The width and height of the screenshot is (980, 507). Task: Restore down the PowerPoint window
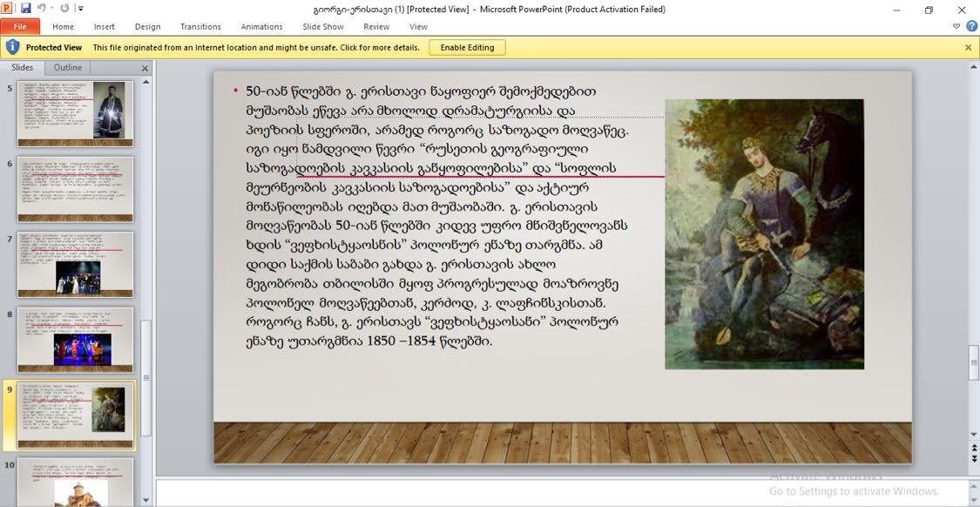click(x=929, y=10)
